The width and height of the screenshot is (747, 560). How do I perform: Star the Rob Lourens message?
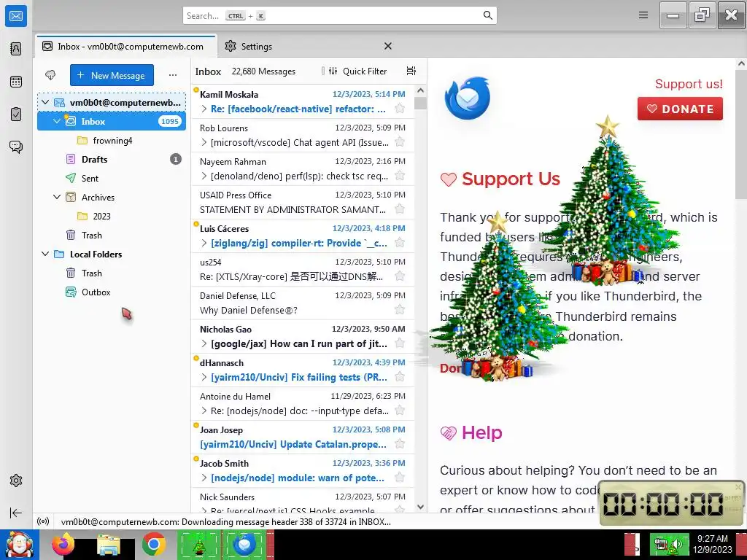click(x=400, y=142)
